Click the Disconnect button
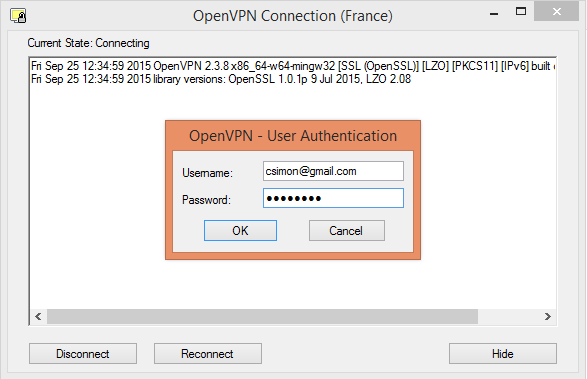Viewport: 587px width, 379px height. coord(83,354)
